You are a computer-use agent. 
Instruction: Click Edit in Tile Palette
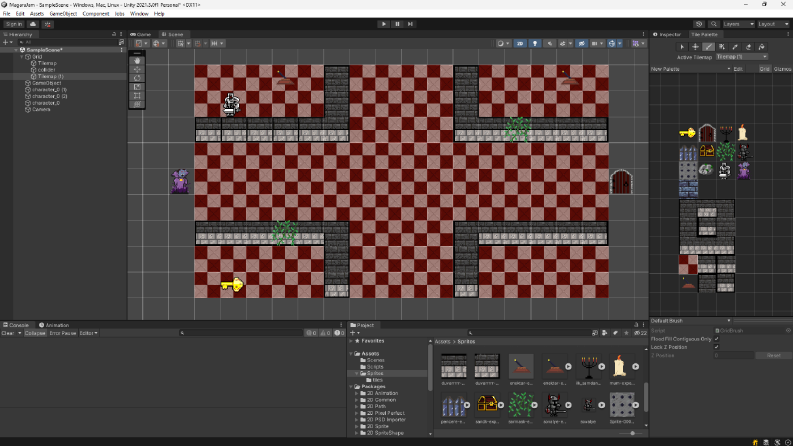738,69
